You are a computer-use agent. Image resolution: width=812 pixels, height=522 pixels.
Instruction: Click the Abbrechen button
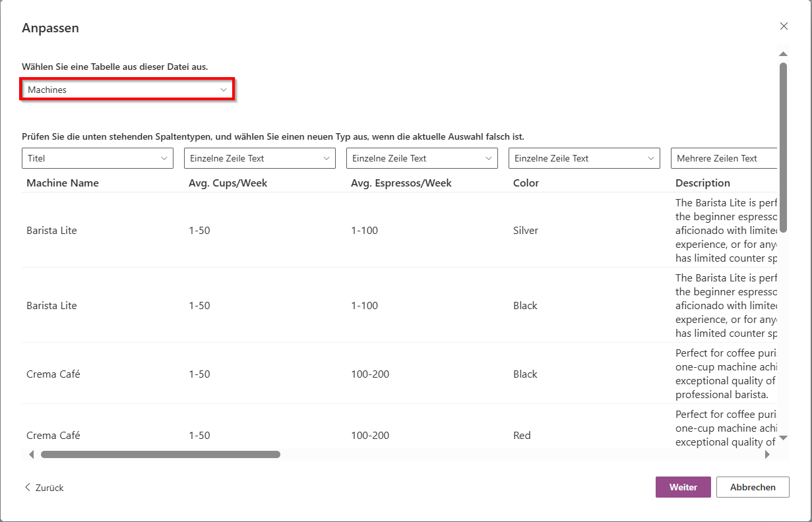tap(753, 487)
